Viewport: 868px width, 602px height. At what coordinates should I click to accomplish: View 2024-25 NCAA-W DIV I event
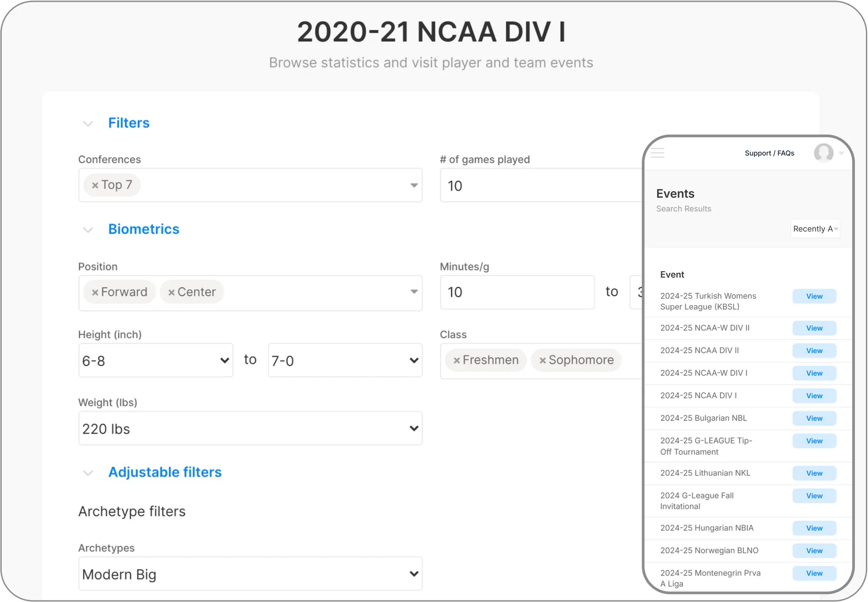click(814, 373)
